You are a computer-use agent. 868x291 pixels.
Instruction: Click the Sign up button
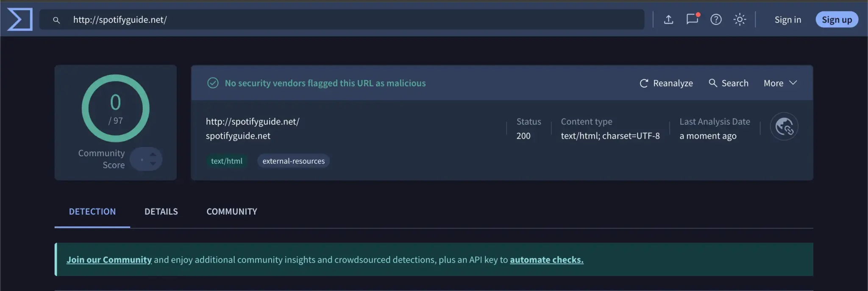(837, 20)
